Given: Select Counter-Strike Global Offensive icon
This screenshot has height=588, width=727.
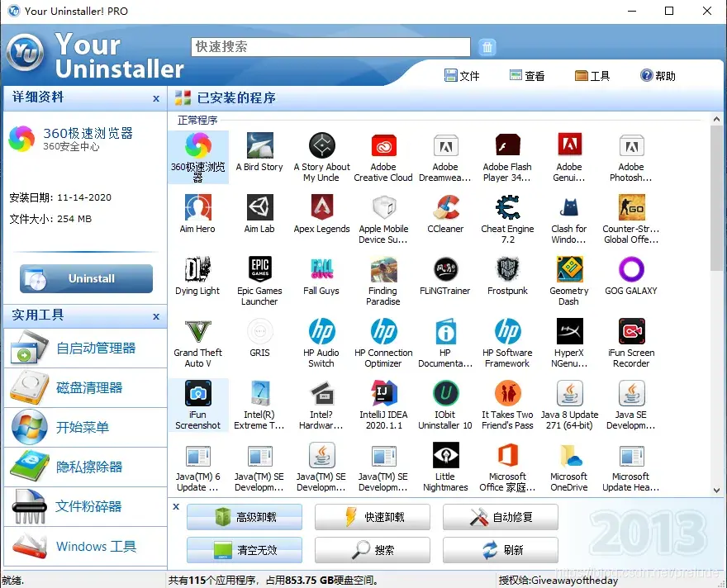Looking at the screenshot, I should (x=631, y=207).
